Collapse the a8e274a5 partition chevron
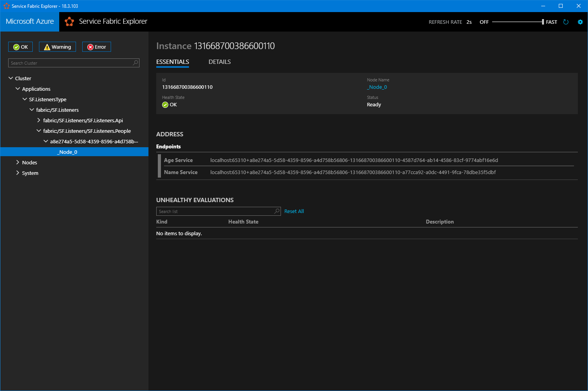Screen dimensions: 588x391 (x=46, y=141)
